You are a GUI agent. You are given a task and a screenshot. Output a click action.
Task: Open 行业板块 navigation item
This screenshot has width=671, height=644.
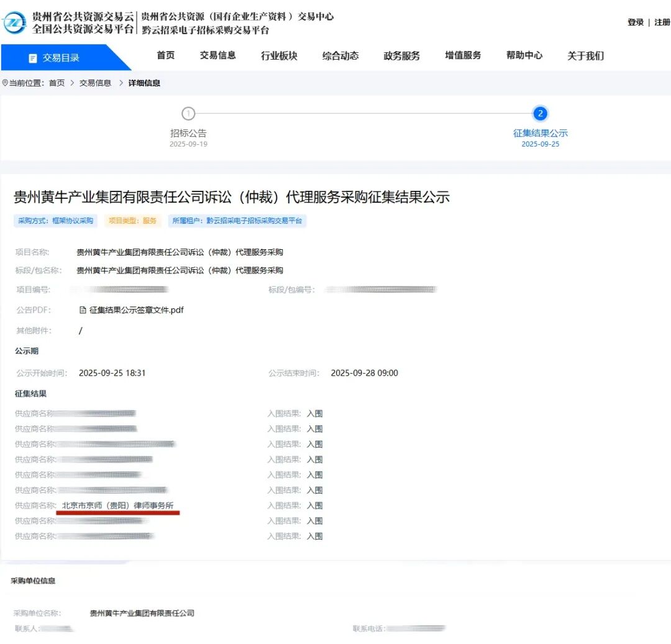coord(279,55)
